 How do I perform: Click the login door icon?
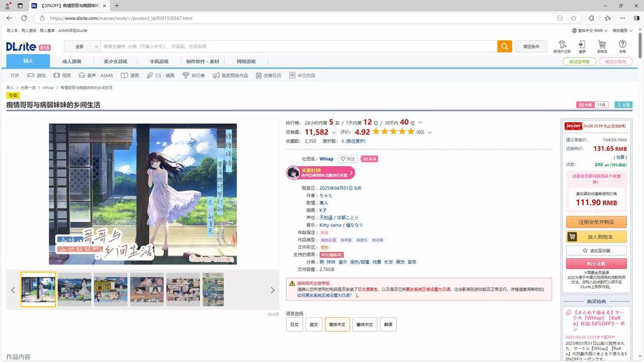582,47
